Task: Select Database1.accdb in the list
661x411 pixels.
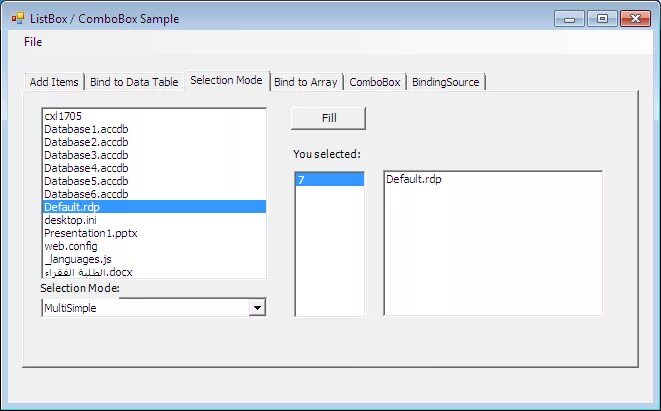Action: [154, 129]
